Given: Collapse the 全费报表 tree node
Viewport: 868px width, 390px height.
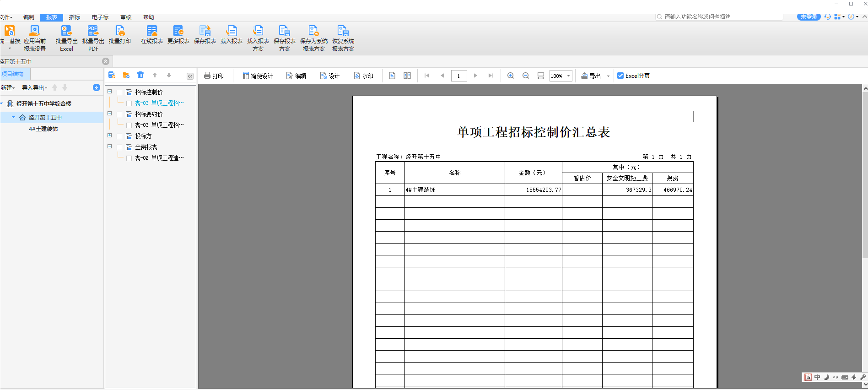Looking at the screenshot, I should point(110,146).
